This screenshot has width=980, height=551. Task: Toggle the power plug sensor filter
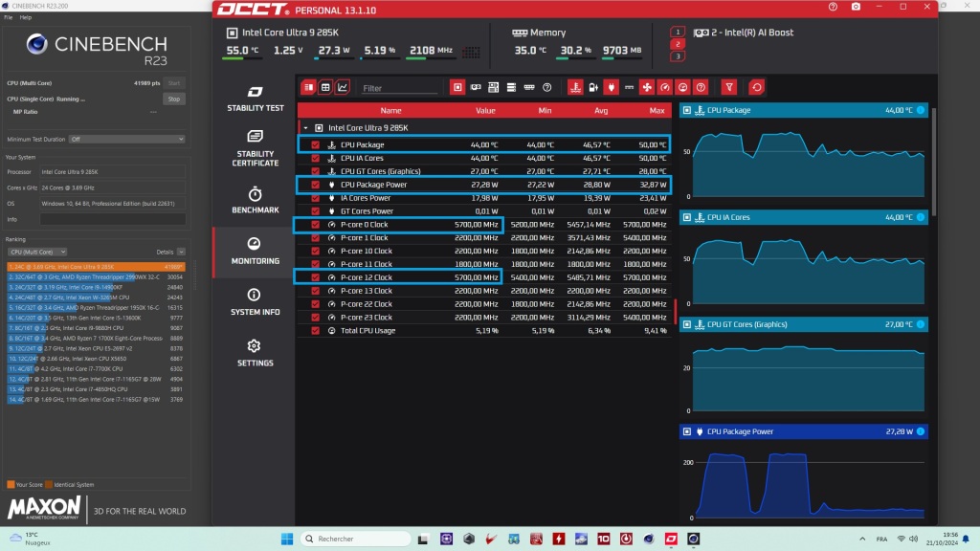tap(612, 87)
